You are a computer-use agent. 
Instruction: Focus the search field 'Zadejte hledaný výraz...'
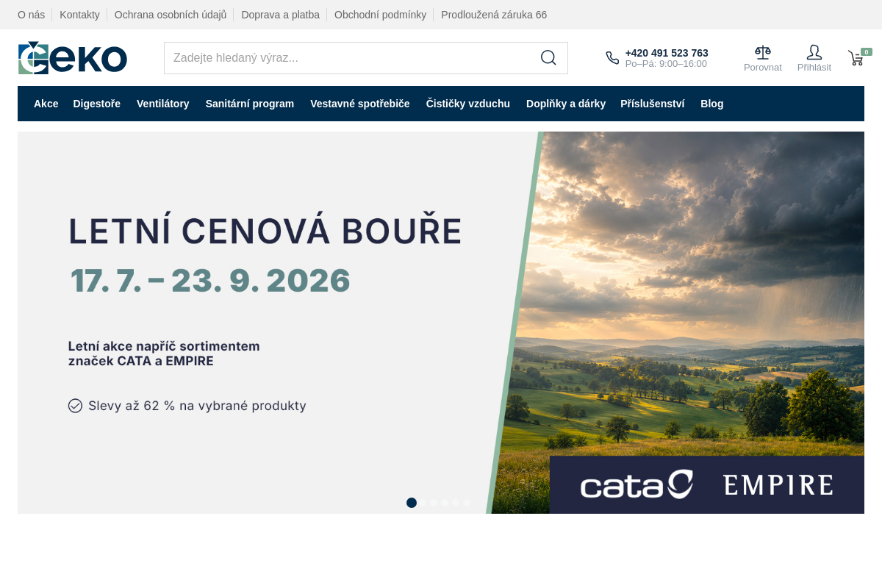coord(366,58)
